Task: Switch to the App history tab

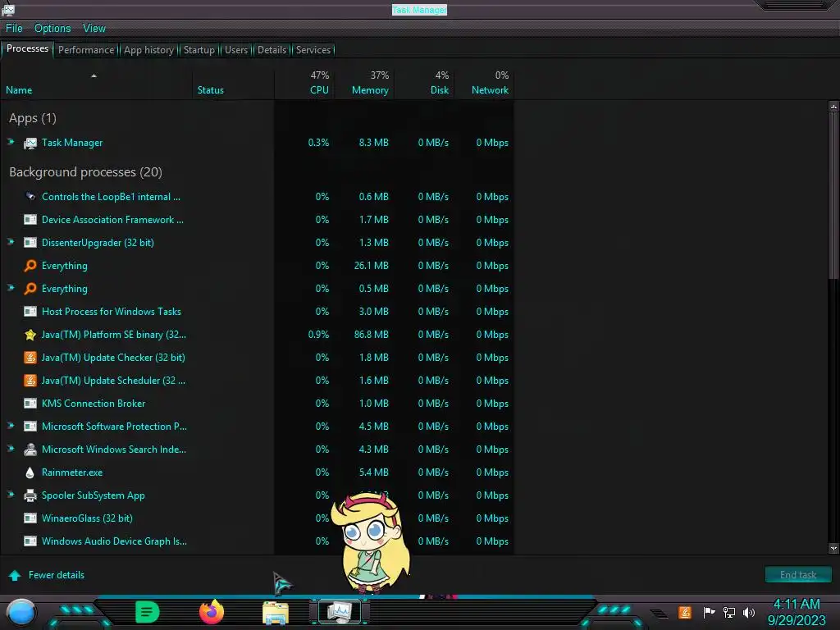Action: (x=148, y=50)
